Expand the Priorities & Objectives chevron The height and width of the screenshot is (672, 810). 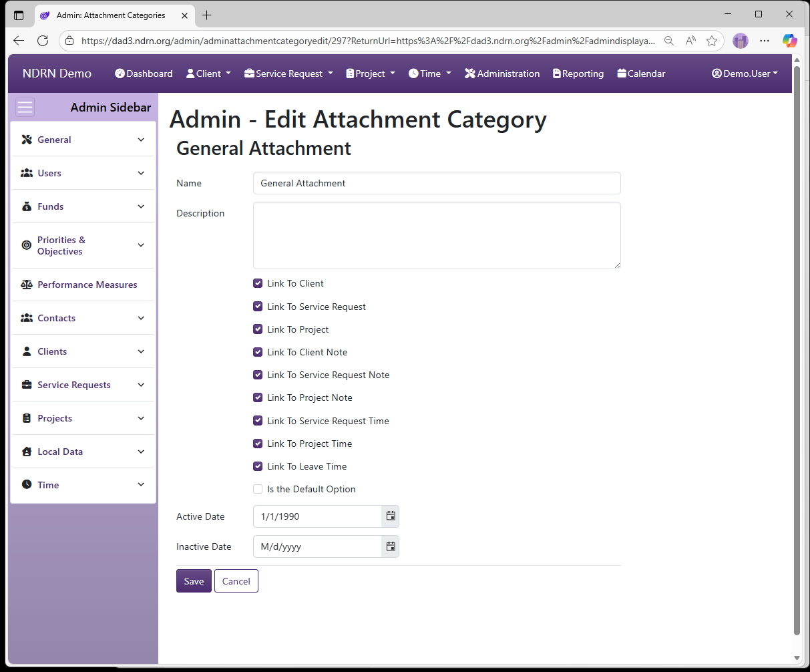pos(141,245)
